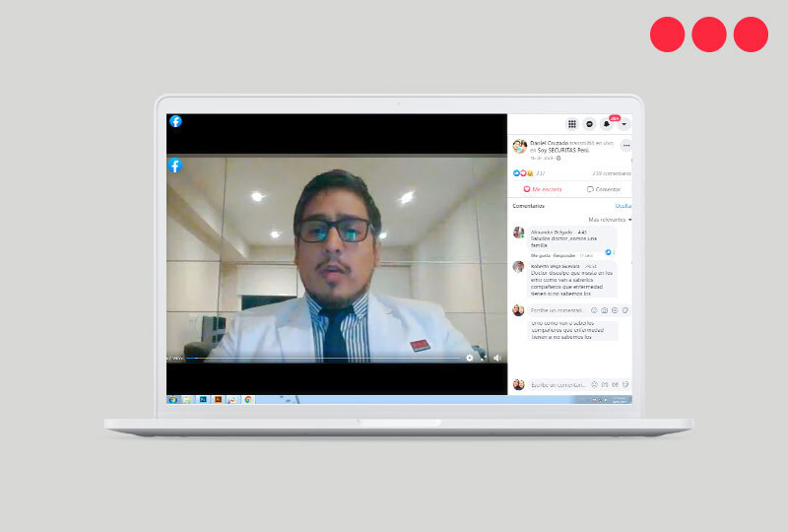Screen dimensions: 788x532
Task: Open Roberto Vega's comment avatar
Action: [x=519, y=267]
